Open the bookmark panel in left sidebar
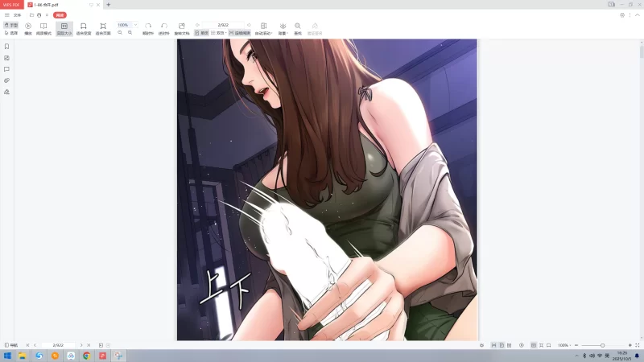The width and height of the screenshot is (644, 362). click(x=6, y=47)
